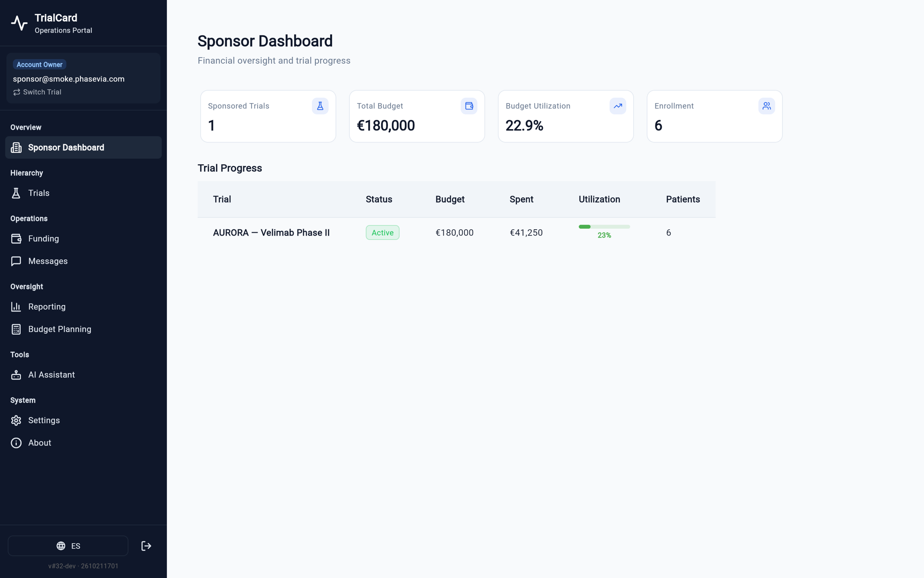
Task: Click the flask icon on Sponsored Trials card
Action: coord(320,106)
